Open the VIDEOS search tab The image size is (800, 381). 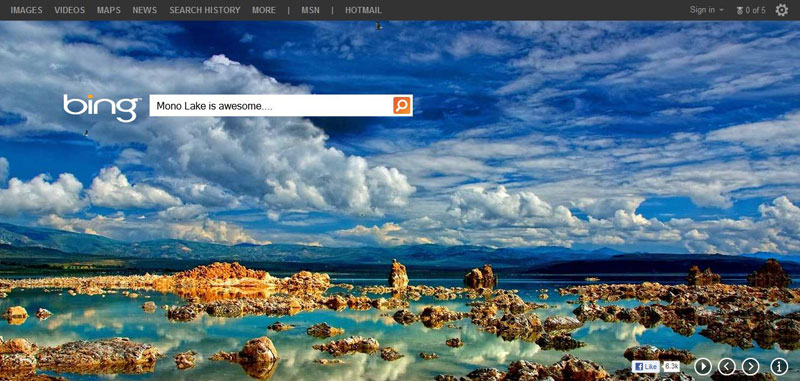[70, 10]
